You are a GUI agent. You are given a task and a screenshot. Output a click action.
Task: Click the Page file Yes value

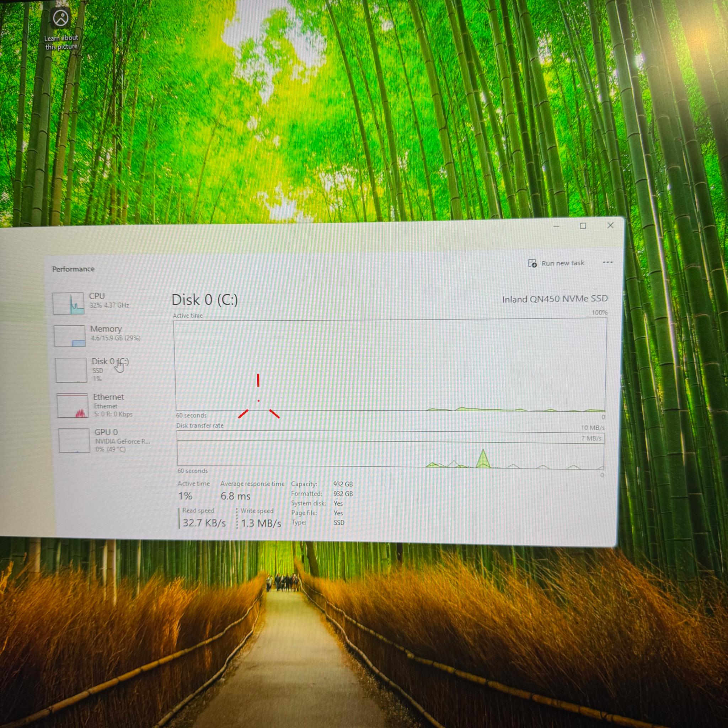click(338, 513)
